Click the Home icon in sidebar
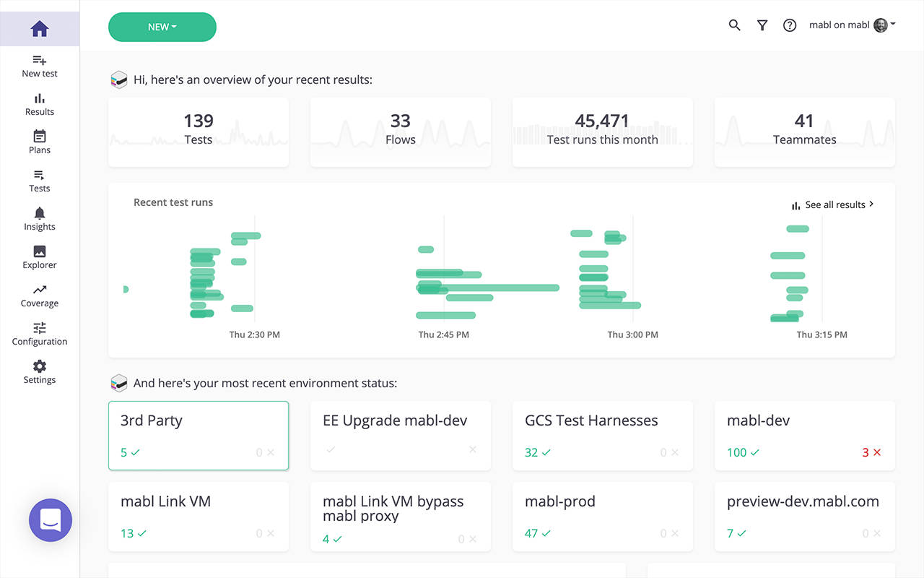 pos(40,29)
